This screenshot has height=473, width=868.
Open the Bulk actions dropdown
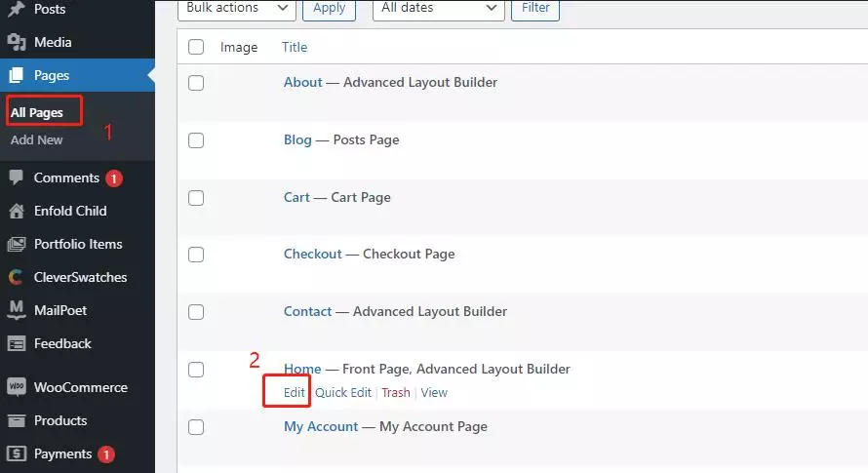[237, 9]
